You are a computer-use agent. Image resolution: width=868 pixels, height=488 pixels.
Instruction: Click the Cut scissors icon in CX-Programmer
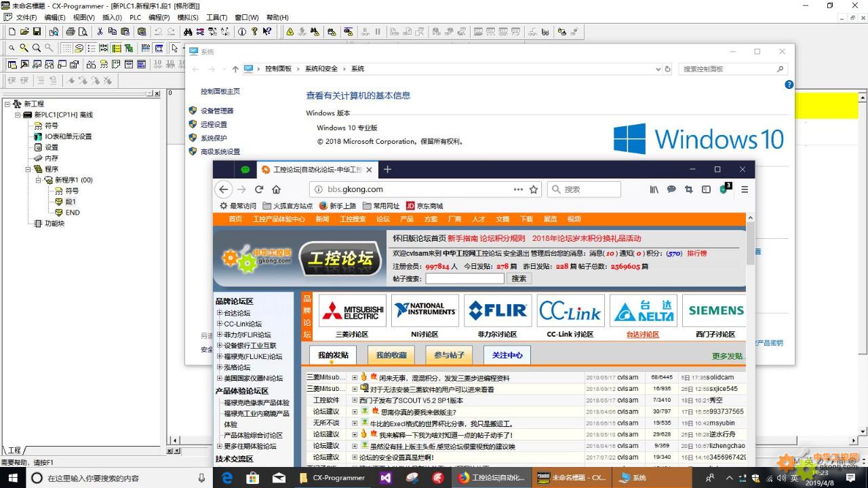click(100, 31)
